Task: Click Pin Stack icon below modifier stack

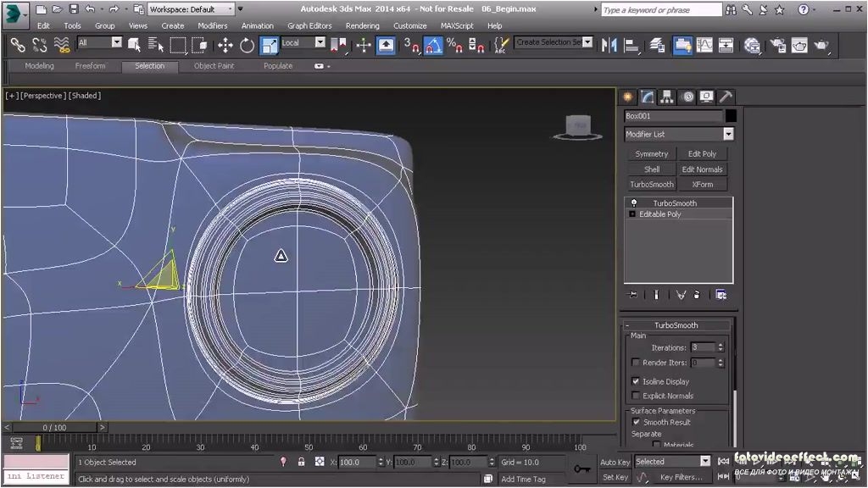Action: point(632,295)
